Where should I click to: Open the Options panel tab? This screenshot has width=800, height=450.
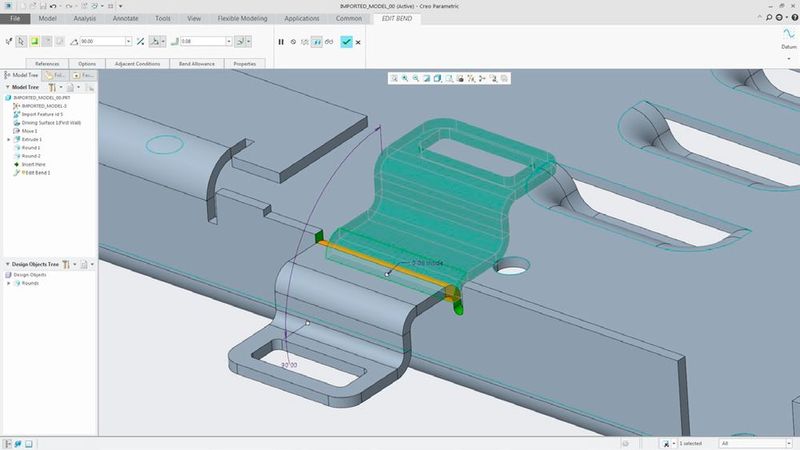tap(87, 64)
